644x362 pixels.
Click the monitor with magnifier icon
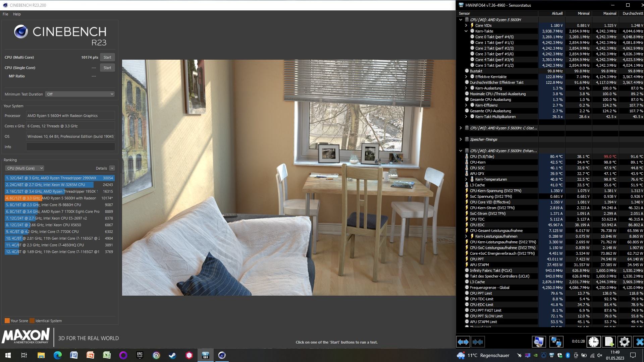coord(539,342)
